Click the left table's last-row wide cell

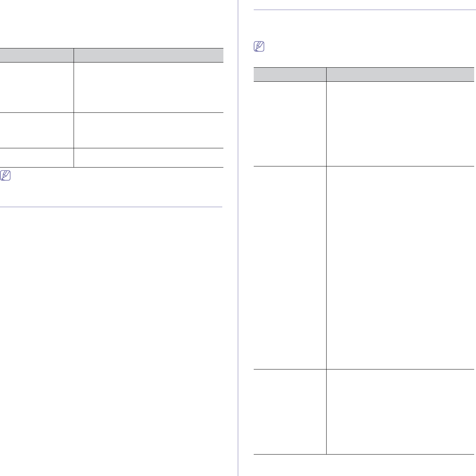(x=149, y=158)
